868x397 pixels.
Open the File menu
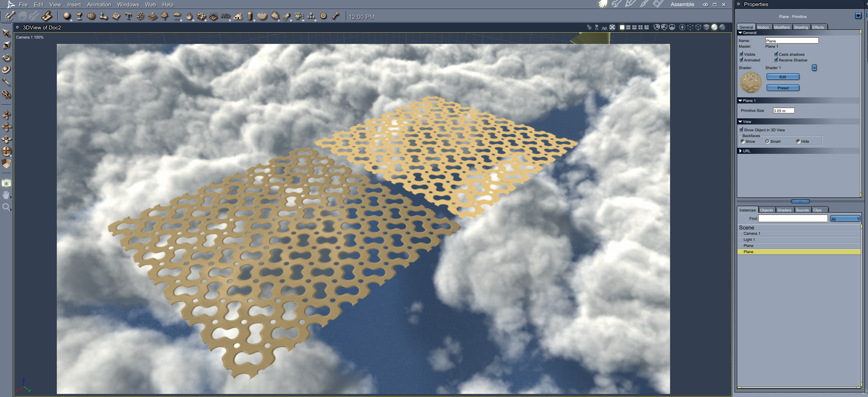point(23,5)
